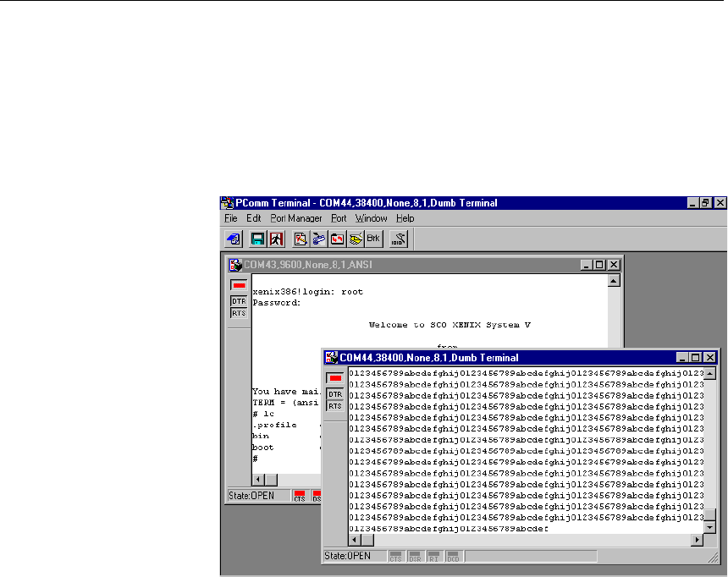Screen dimensions: 728x577
Task: Open the Help menu
Action: (405, 218)
